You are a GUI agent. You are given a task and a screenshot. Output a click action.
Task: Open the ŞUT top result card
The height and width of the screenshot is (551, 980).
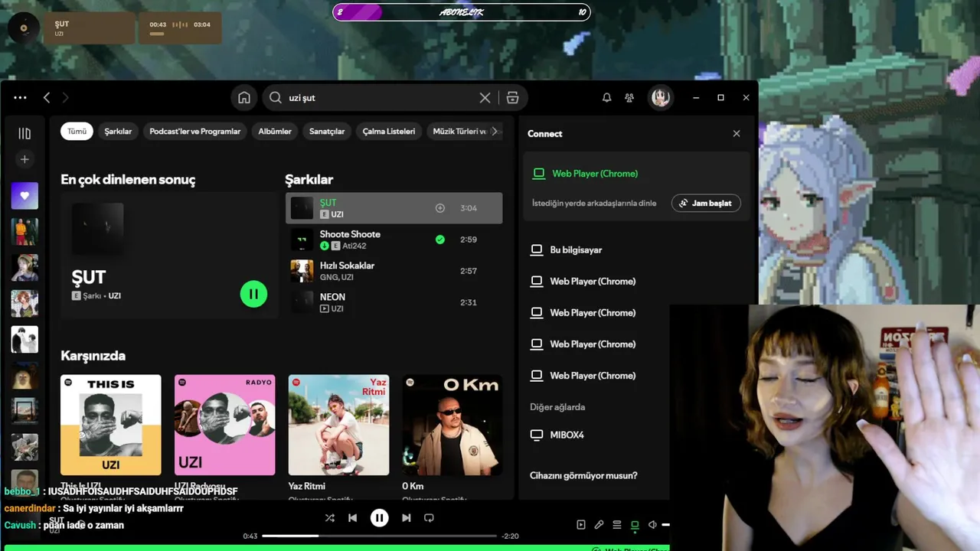coord(168,256)
